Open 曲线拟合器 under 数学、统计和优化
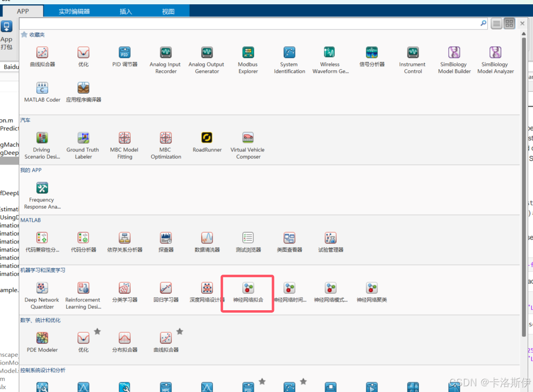 click(166, 342)
